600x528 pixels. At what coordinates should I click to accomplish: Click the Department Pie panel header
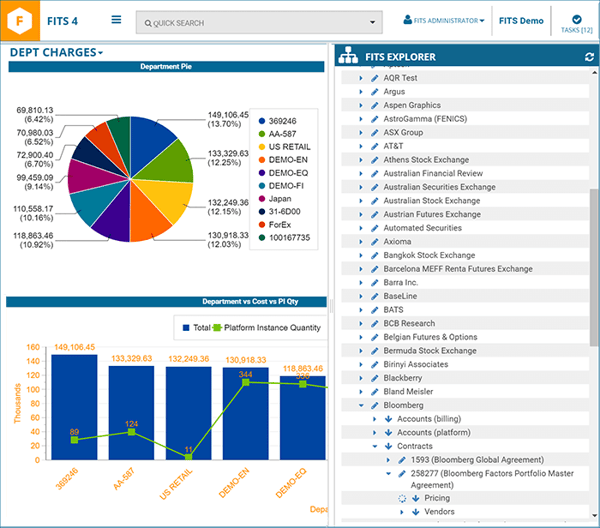point(166,67)
